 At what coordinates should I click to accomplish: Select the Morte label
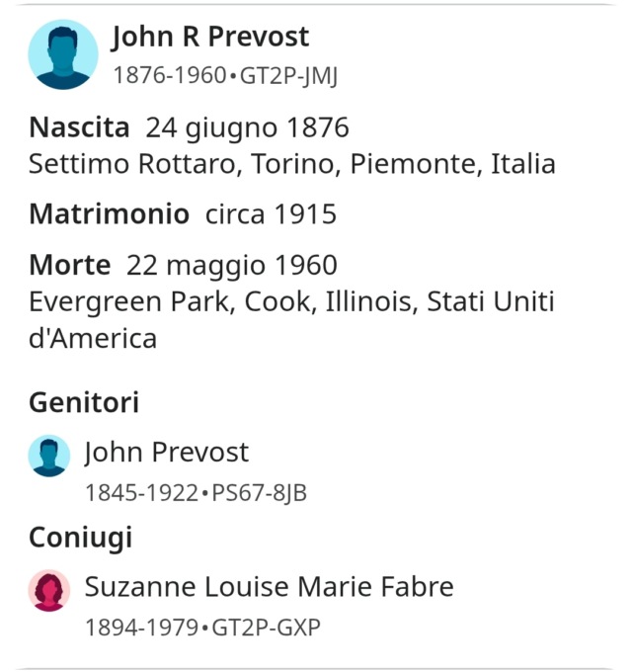(x=70, y=265)
